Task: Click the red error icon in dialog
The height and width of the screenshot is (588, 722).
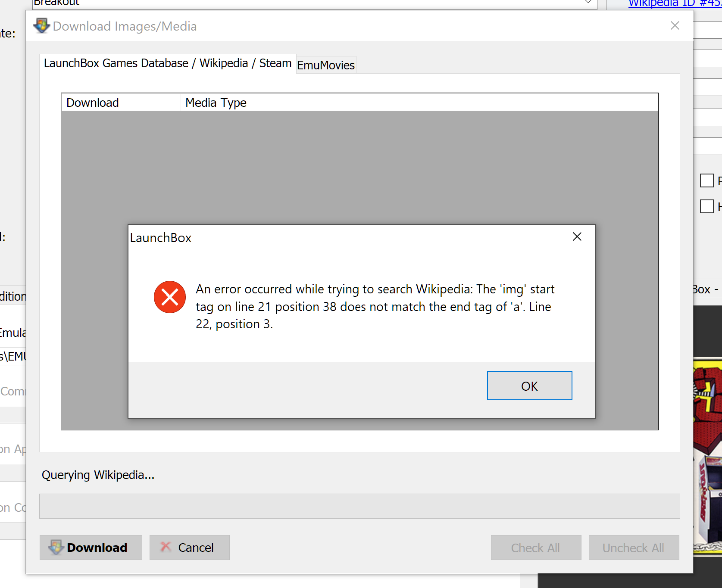Action: click(170, 297)
